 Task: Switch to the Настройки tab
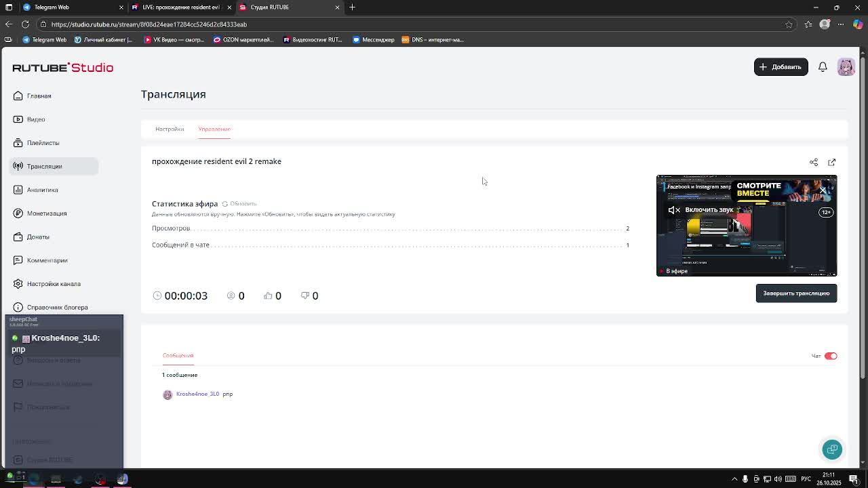coord(170,129)
